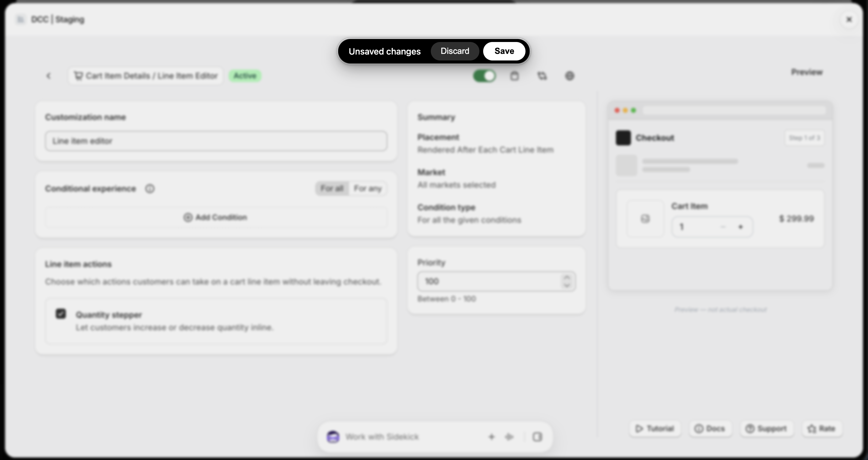Click the cart item image placeholder in the preview
Image resolution: width=868 pixels, height=460 pixels.
point(645,219)
